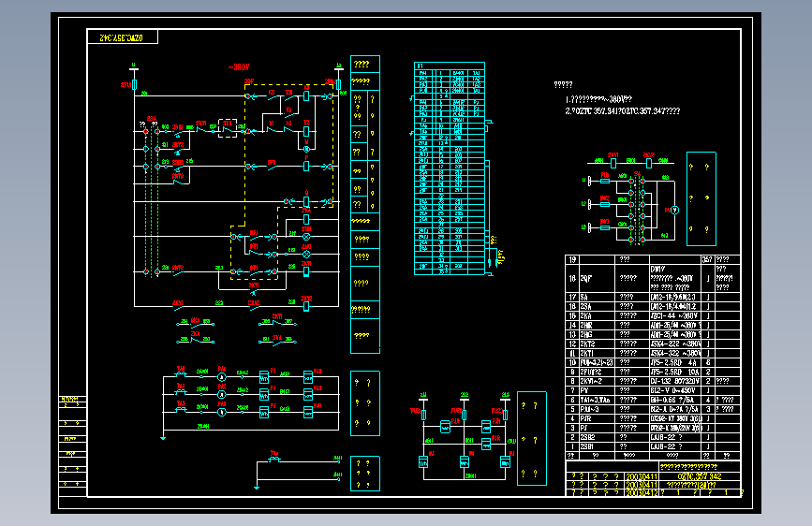Select the TA1 current transformer symbol
The width and height of the screenshot is (812, 526).
(x=181, y=373)
